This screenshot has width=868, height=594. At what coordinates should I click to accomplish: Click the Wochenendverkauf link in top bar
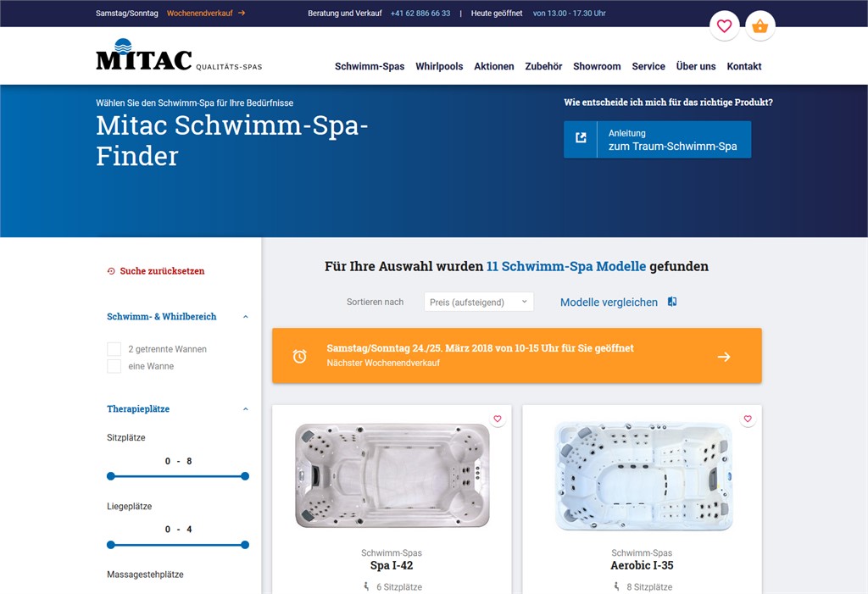tap(206, 14)
